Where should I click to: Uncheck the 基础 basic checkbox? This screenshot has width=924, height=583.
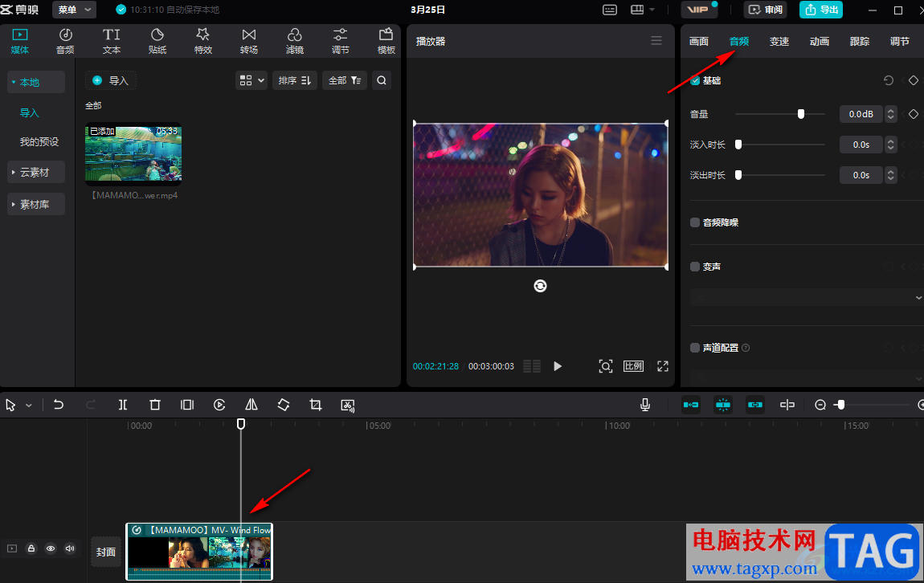(695, 80)
